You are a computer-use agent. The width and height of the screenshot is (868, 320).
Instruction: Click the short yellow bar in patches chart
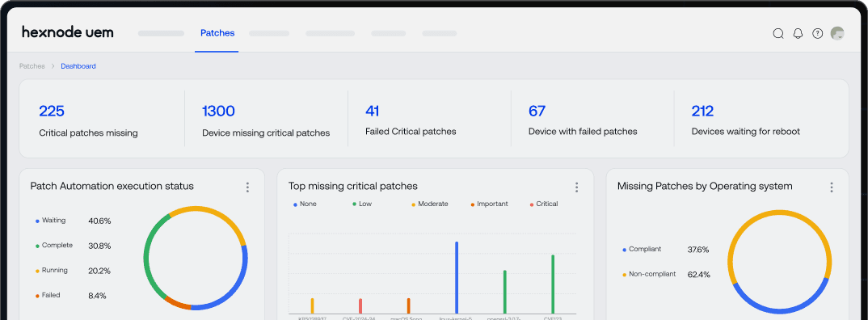click(x=312, y=305)
